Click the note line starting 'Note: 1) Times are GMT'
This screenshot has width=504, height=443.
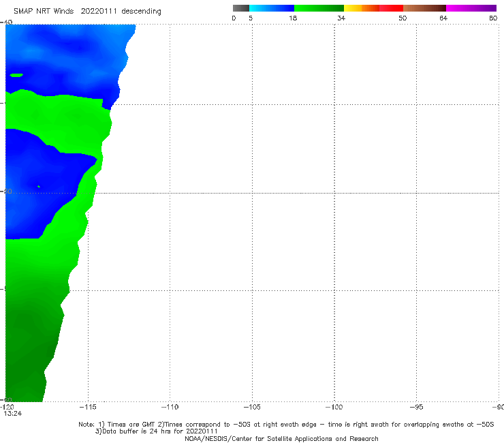pos(286,425)
